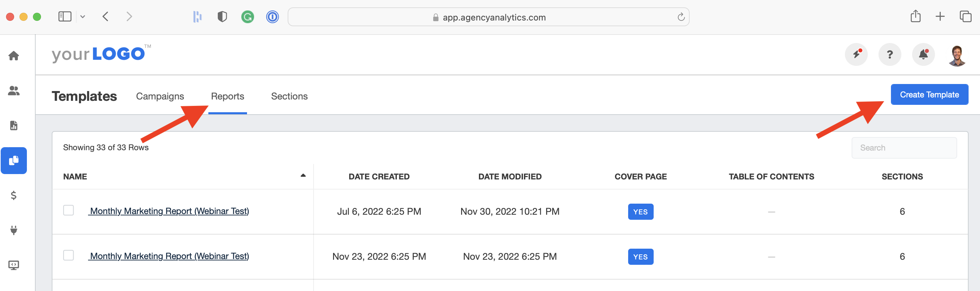Click the Create Template button

coord(929,95)
